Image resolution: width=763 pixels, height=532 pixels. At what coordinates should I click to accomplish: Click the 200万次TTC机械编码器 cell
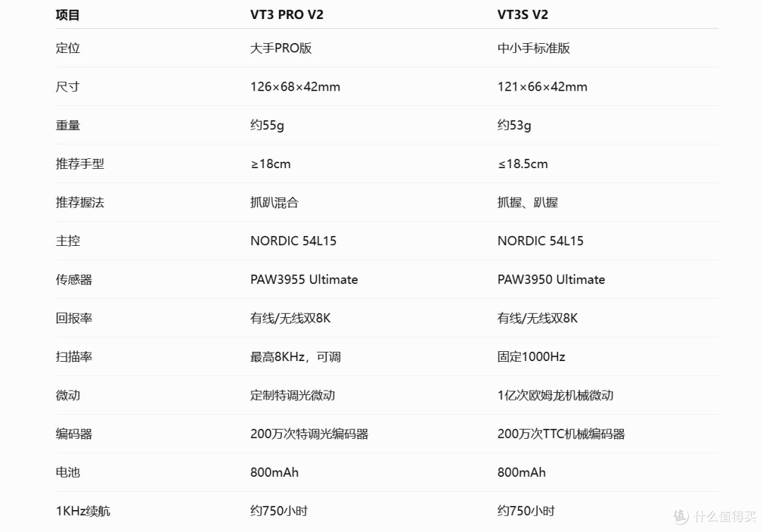(561, 434)
